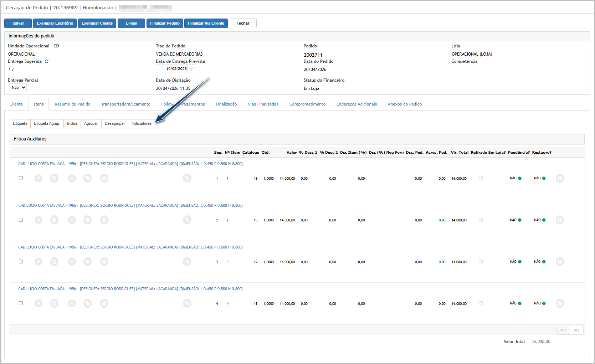Open tag icon for item seq 1
Viewport: 595px width, 364px height.
[88, 178]
